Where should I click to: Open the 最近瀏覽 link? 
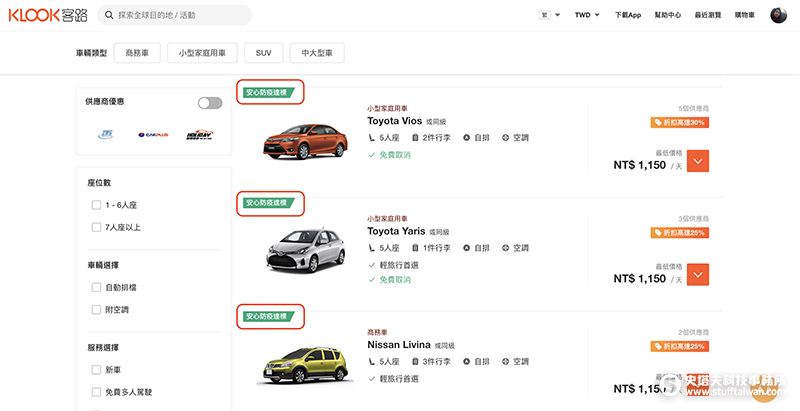coord(708,15)
